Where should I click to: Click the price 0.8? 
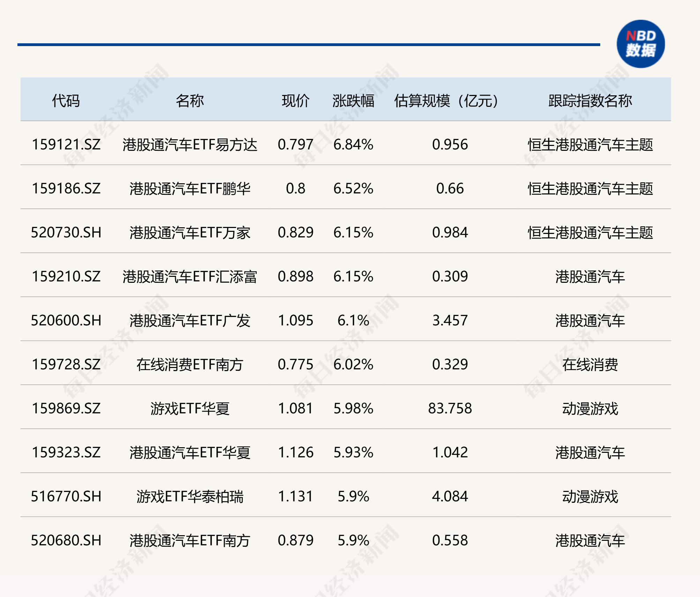296,189
